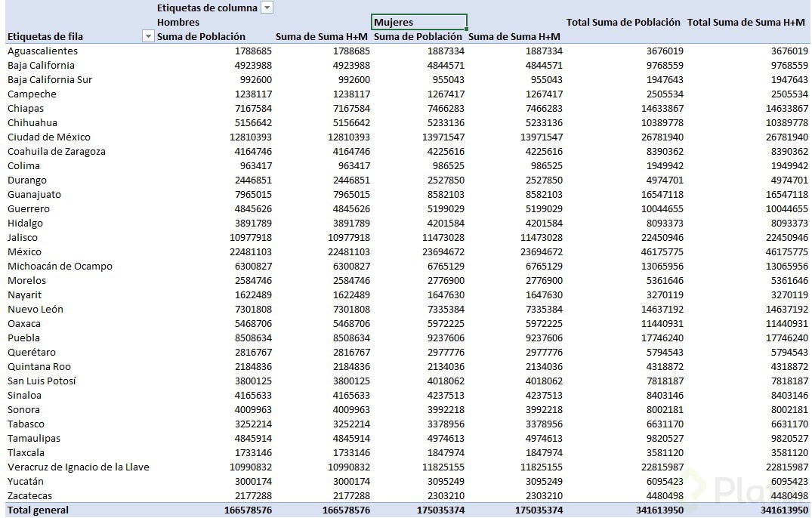Click Colima Hombres population 963417
This screenshot has height=518, width=812.
(x=256, y=166)
